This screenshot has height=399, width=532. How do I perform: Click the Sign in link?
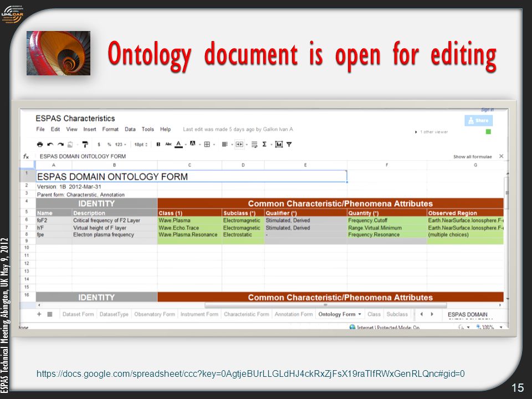tap(487, 110)
